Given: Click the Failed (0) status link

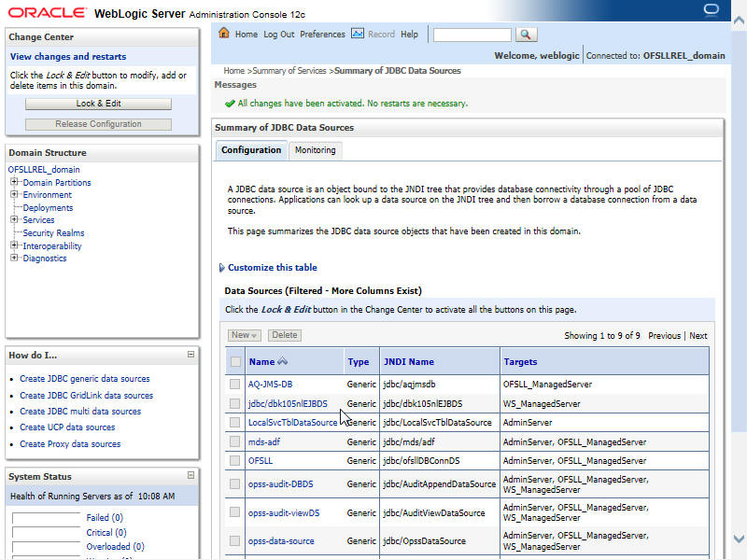Looking at the screenshot, I should [105, 517].
